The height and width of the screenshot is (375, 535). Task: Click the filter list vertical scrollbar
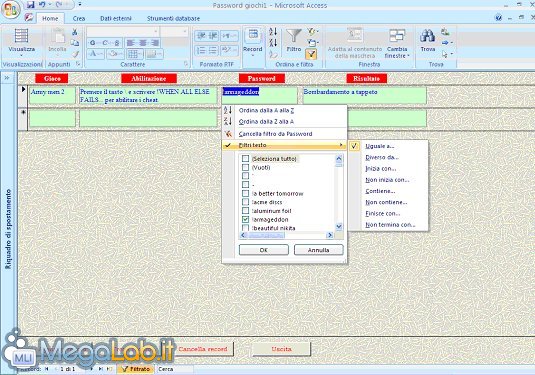click(x=339, y=193)
